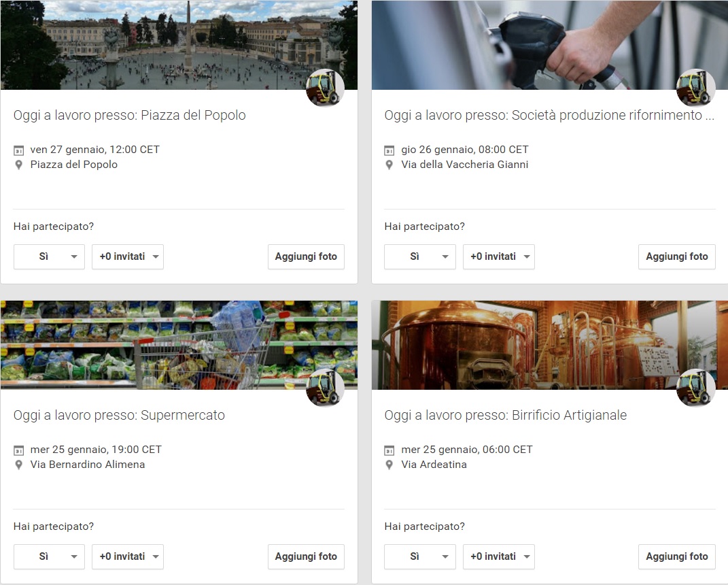Image resolution: width=728 pixels, height=585 pixels.
Task: Open +0 invitati dropdown on Società produzione card
Action: 499,256
